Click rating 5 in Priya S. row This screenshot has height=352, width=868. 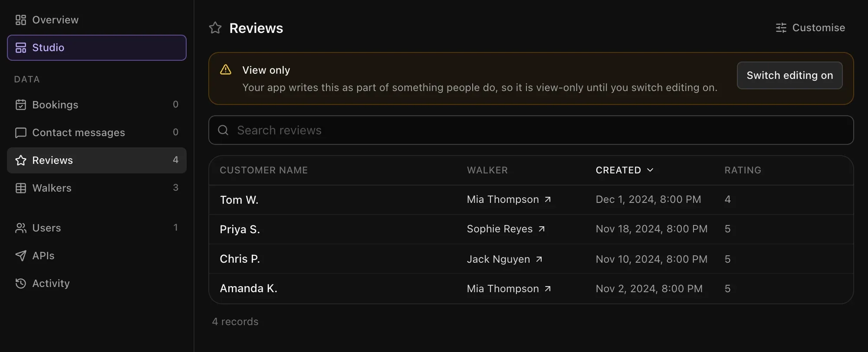[x=728, y=229]
